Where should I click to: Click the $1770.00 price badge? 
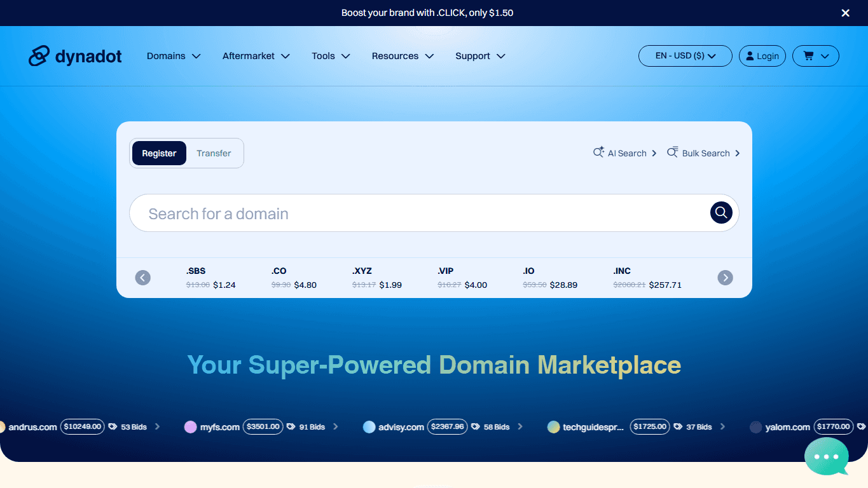pos(835,426)
